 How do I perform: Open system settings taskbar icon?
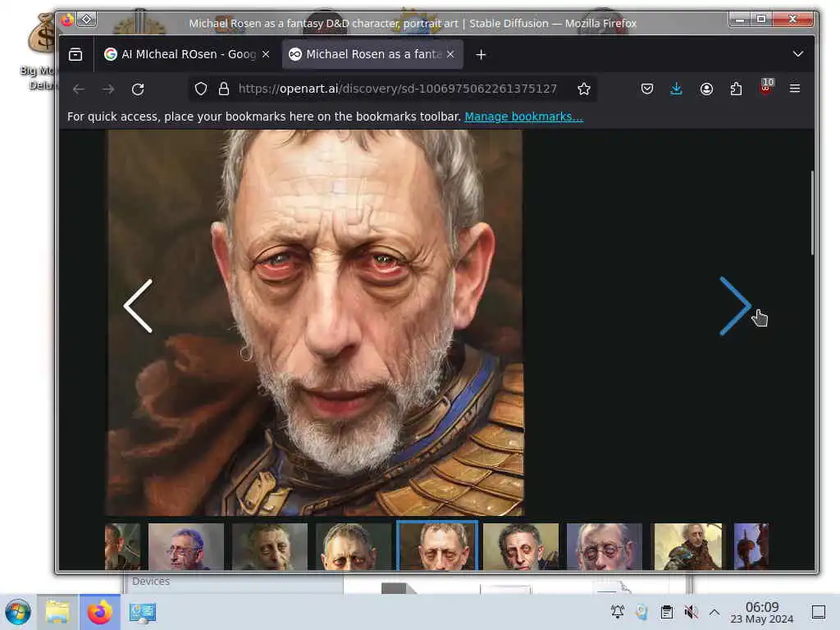[143, 612]
